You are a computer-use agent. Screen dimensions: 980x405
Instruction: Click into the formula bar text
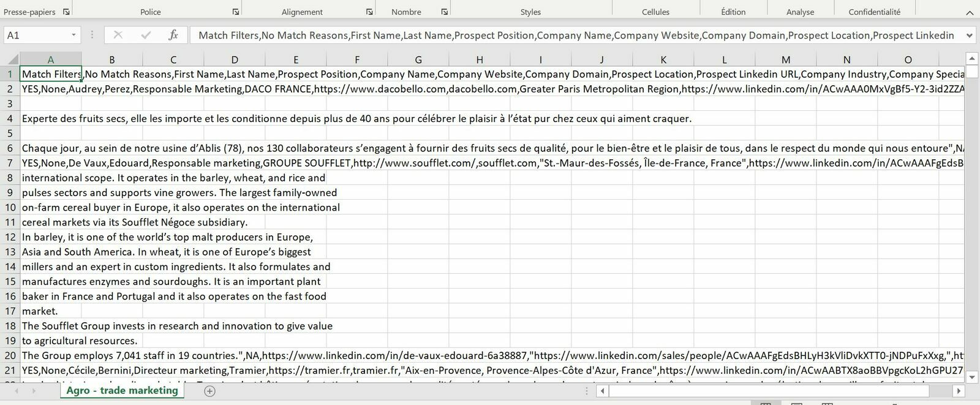point(576,35)
